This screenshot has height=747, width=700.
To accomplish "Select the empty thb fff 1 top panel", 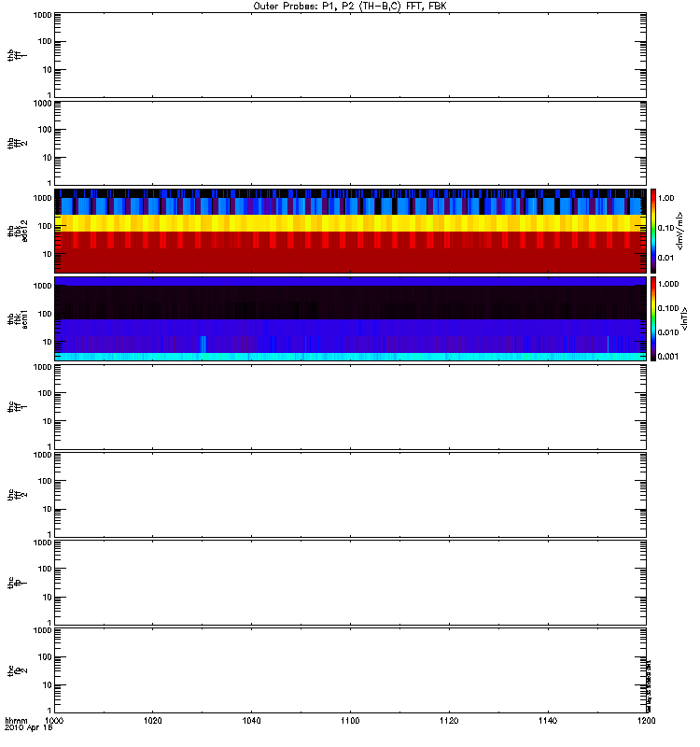I will 350,55.
